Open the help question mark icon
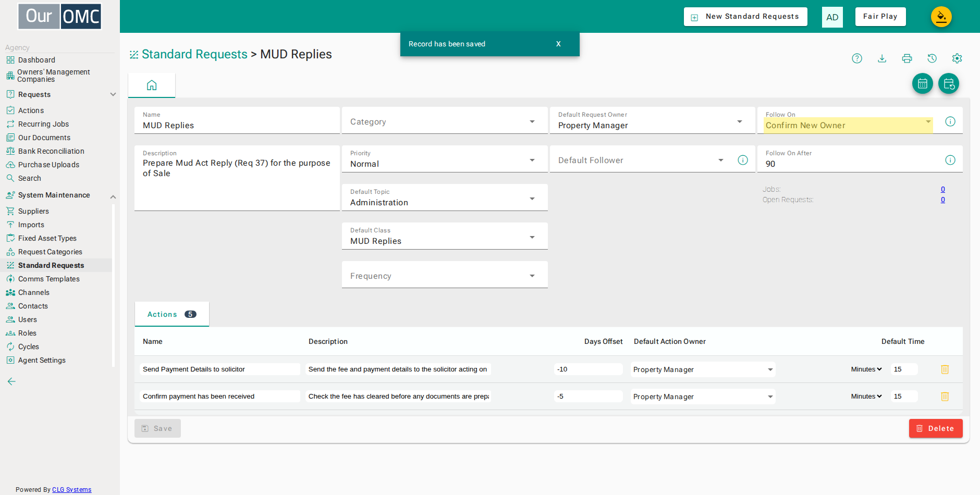Image resolution: width=980 pixels, height=495 pixels. pyautogui.click(x=857, y=58)
